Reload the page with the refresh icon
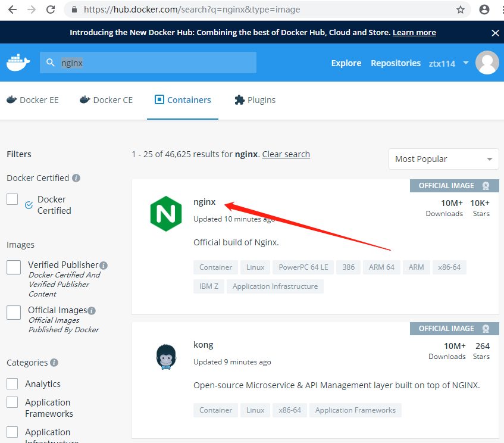Screen dimensions: 504x443 [51, 10]
